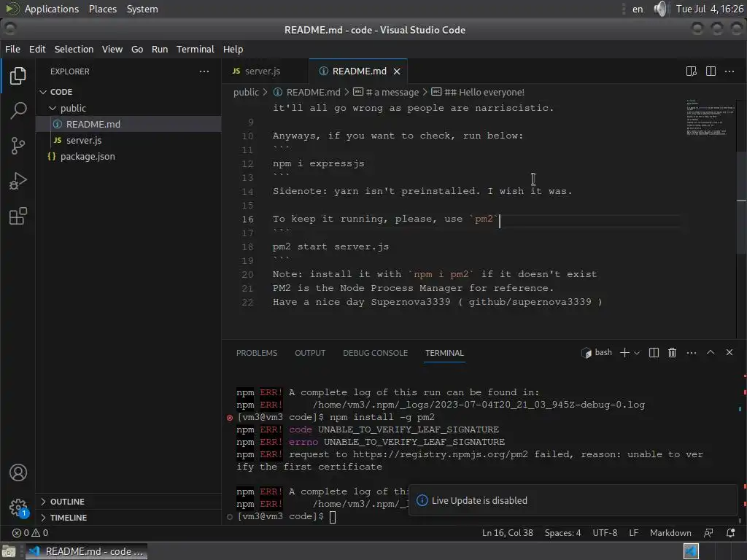Click the volume speaker icon in system tray
This screenshot has width=747, height=560.
[x=659, y=9]
